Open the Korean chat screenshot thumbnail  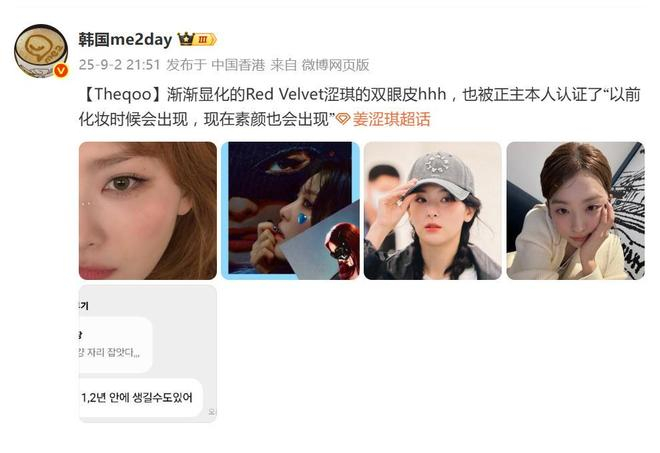click(x=148, y=353)
